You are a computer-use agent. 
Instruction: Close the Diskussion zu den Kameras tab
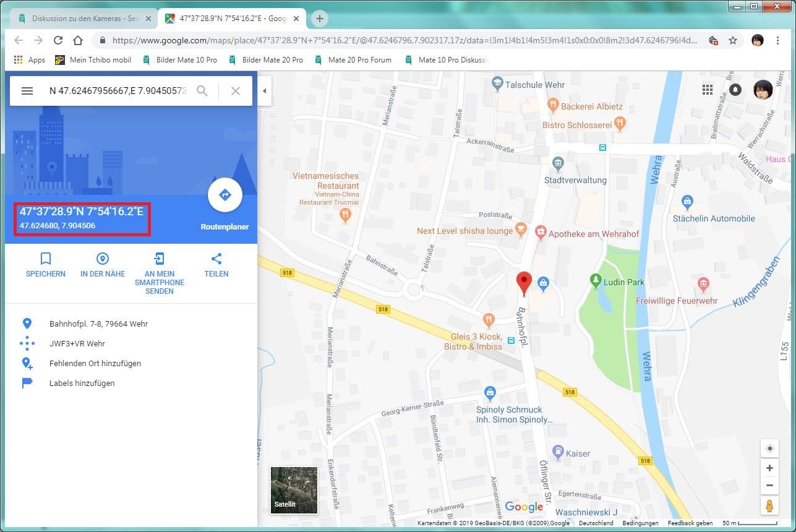pyautogui.click(x=148, y=19)
